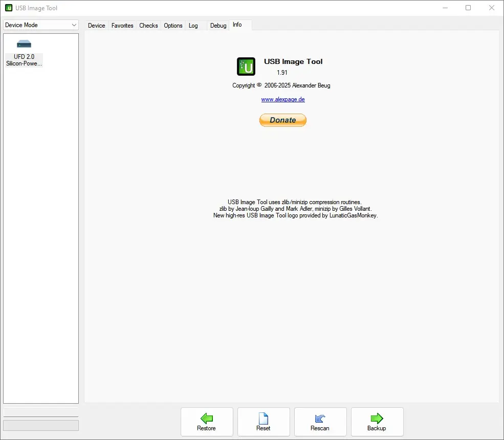Maximize the USB Image Tool window

468,8
